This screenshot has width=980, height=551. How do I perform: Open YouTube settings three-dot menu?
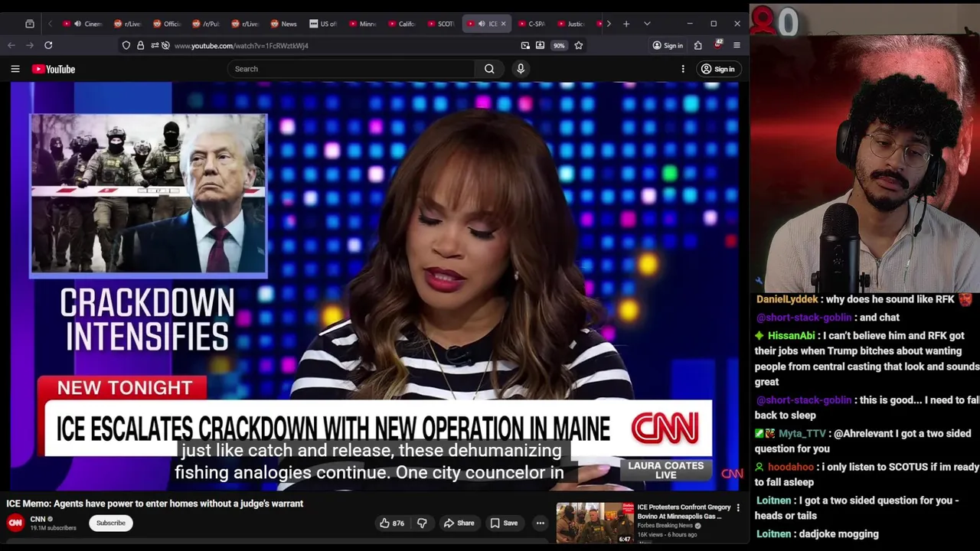[683, 69]
